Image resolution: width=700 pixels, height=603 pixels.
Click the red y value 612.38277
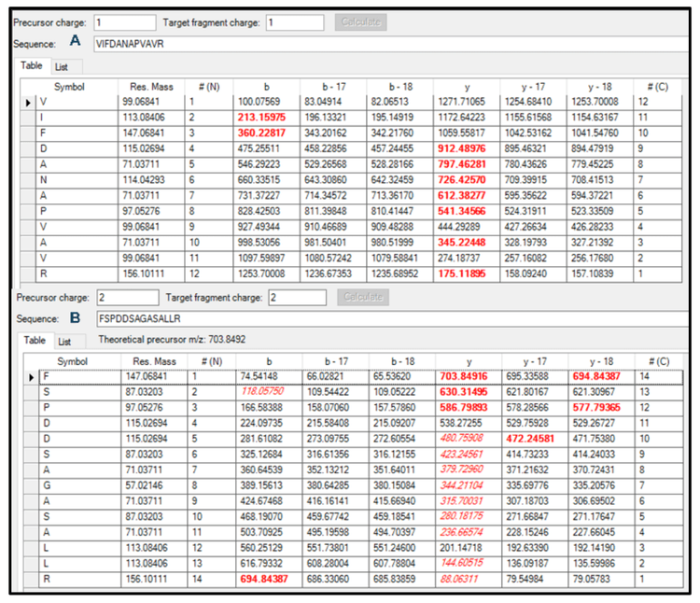[462, 195]
